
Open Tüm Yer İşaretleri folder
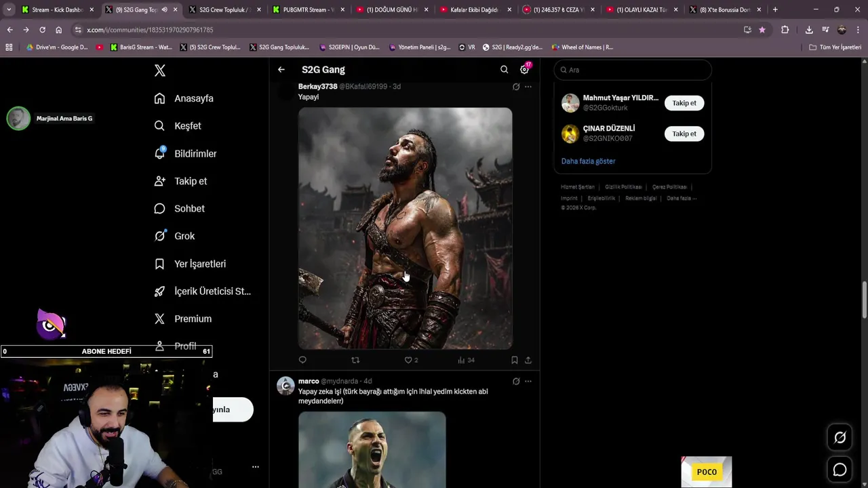point(835,47)
